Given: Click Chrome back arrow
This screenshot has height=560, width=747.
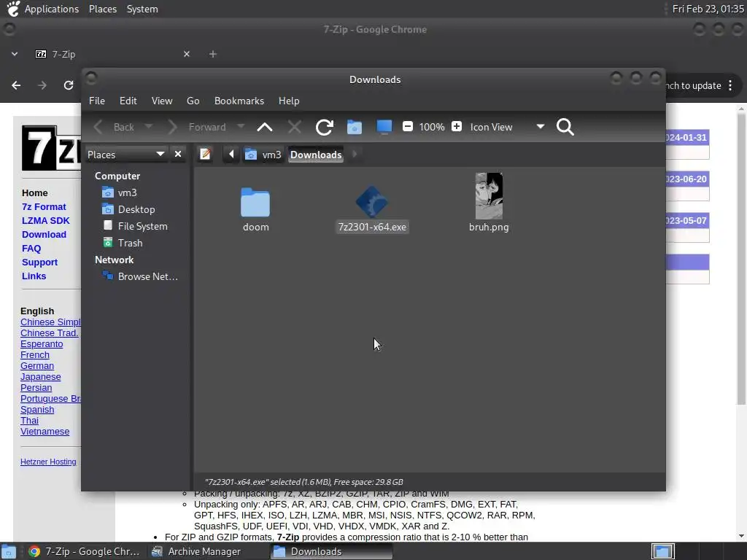Looking at the screenshot, I should [16, 85].
